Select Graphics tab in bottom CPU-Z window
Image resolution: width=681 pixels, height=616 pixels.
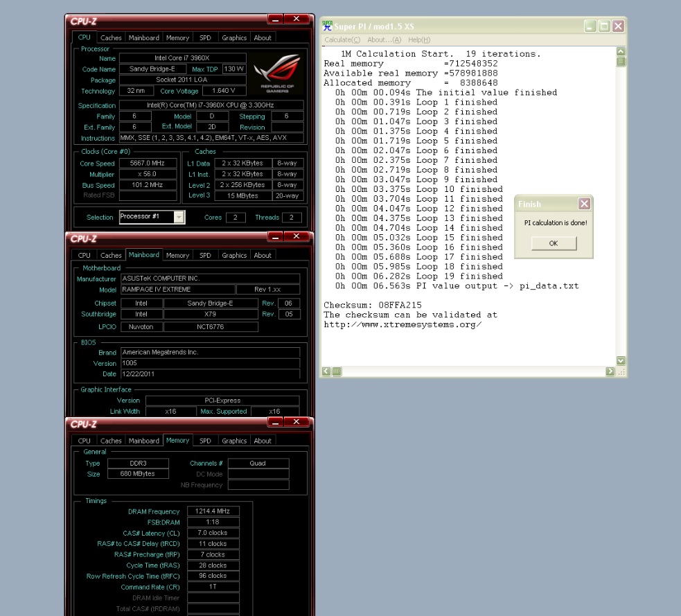(x=234, y=441)
